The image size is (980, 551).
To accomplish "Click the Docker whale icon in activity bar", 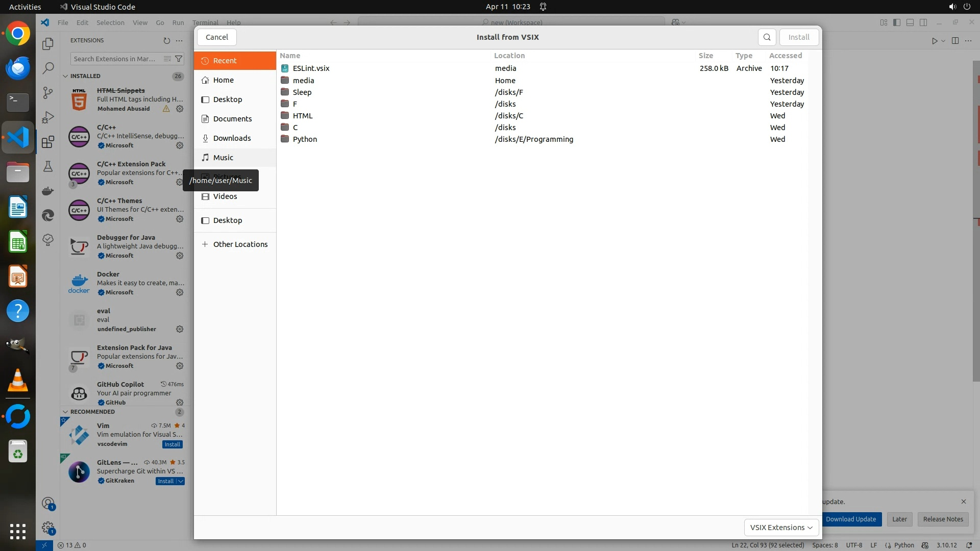I will click(48, 191).
